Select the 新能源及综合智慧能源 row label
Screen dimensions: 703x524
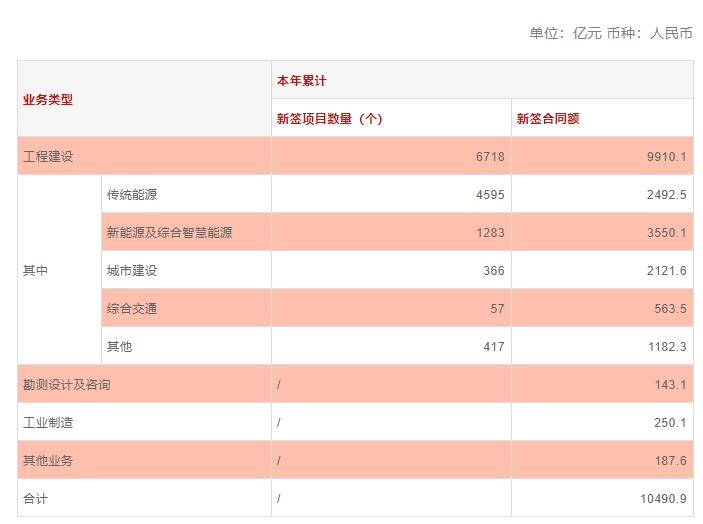point(169,232)
